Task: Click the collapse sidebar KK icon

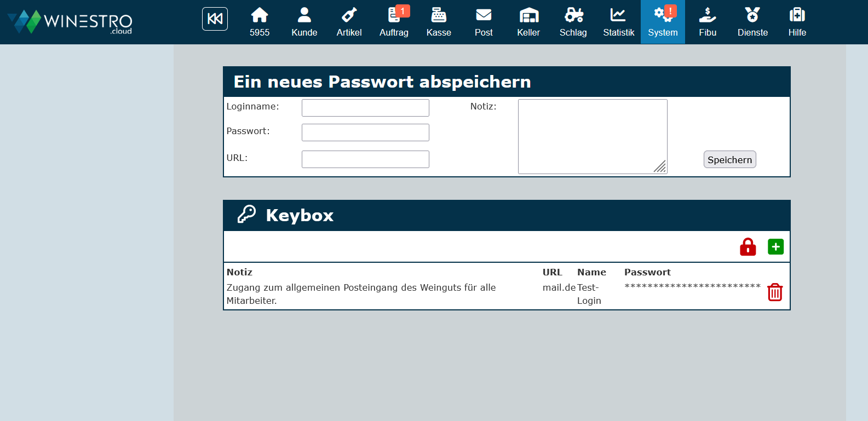Action: [215, 19]
